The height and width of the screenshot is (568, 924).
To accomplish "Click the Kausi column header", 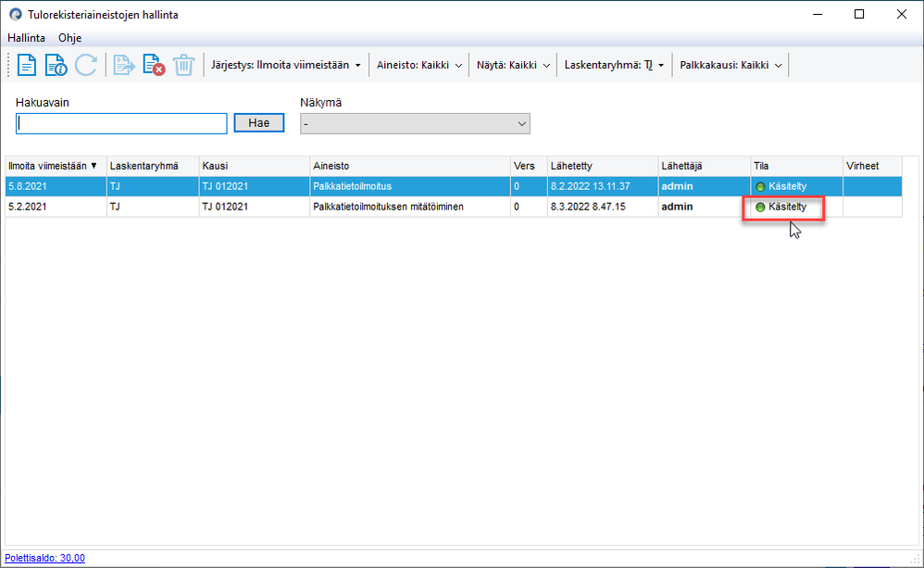I will (x=255, y=167).
